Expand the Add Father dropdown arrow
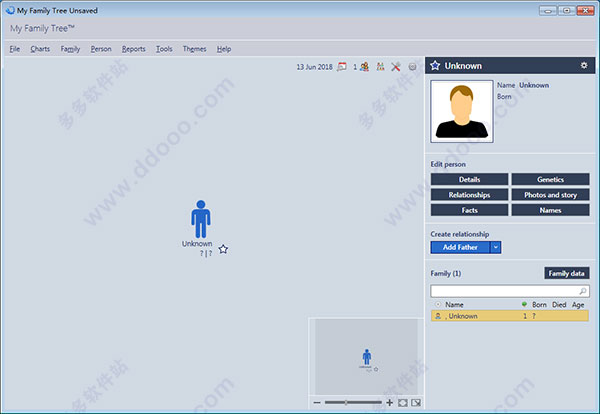Image resolution: width=600 pixels, height=414 pixels. 495,247
